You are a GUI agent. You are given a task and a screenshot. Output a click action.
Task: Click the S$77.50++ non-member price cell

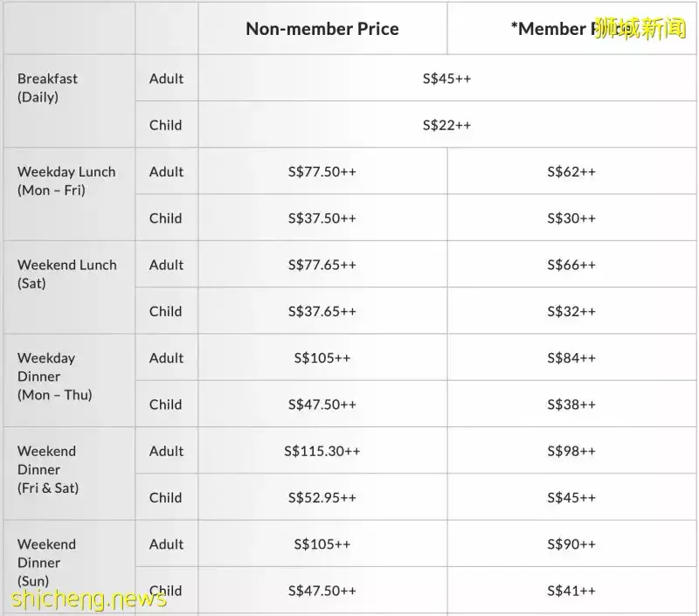click(x=322, y=172)
